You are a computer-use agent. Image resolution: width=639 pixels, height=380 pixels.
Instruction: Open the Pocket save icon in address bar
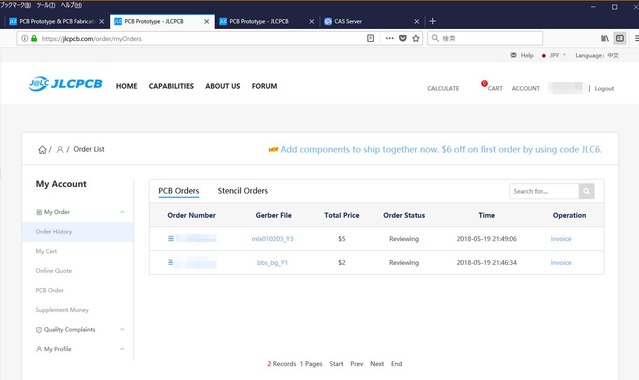[x=403, y=38]
